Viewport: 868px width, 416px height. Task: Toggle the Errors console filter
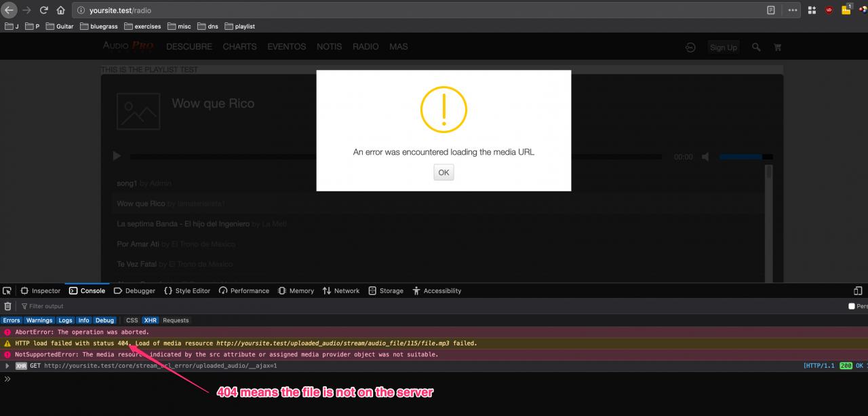coord(12,320)
